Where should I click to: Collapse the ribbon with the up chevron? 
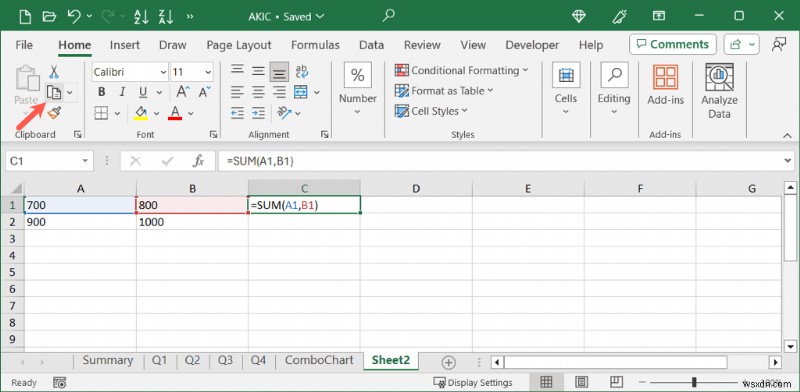tap(786, 135)
